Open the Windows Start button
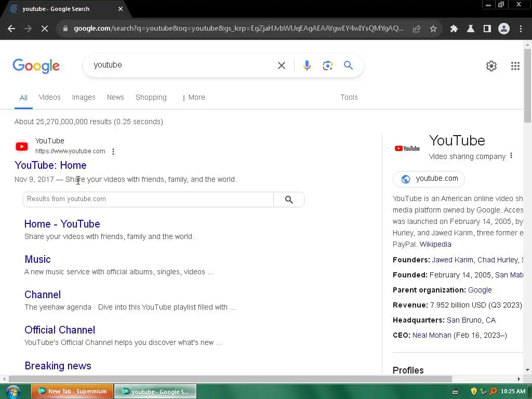This screenshot has height=399, width=532. (x=13, y=392)
